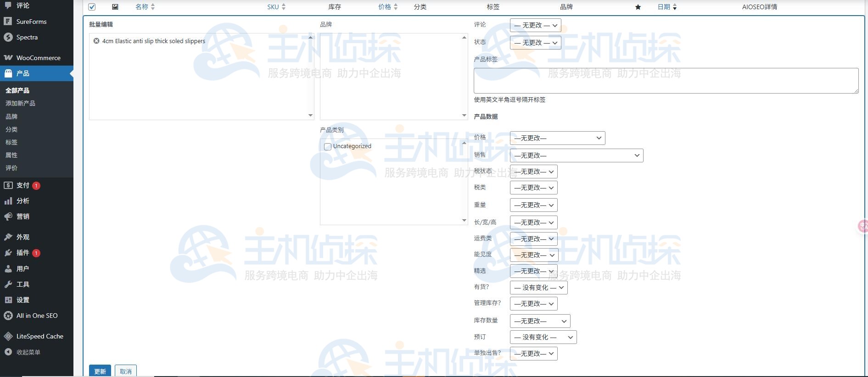The width and height of the screenshot is (868, 377).
Task: Open the 状态 status dropdown
Action: pyautogui.click(x=536, y=43)
